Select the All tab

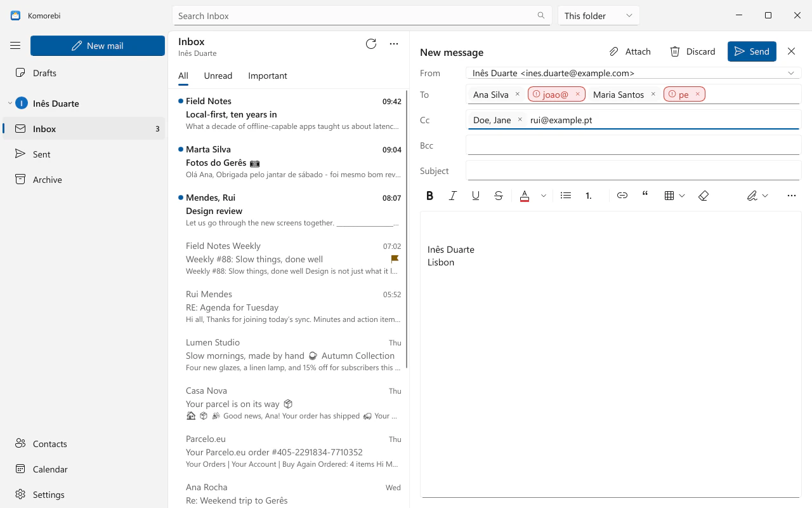pyautogui.click(x=183, y=76)
